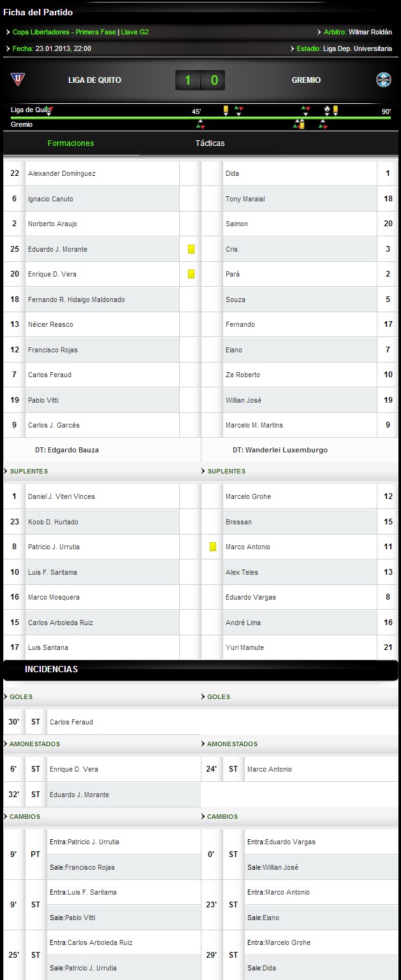The width and height of the screenshot is (401, 980).
Task: Click the goal ball icon on timeline
Action: pos(327,109)
